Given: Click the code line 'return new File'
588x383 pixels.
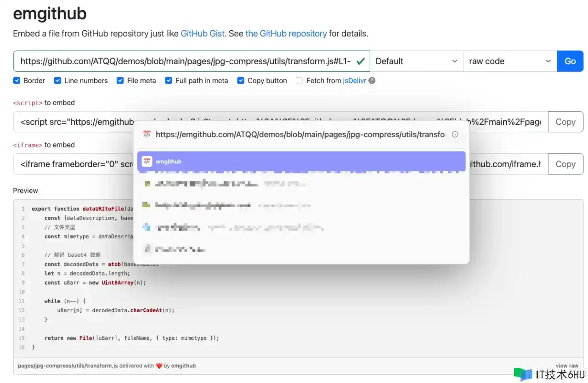Looking at the screenshot, I should coord(132,338).
